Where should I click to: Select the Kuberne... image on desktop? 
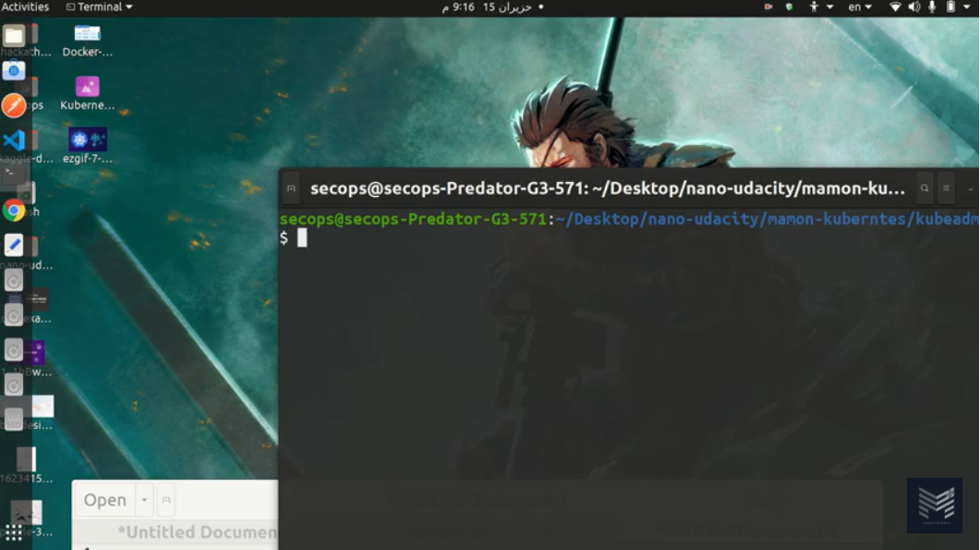88,94
